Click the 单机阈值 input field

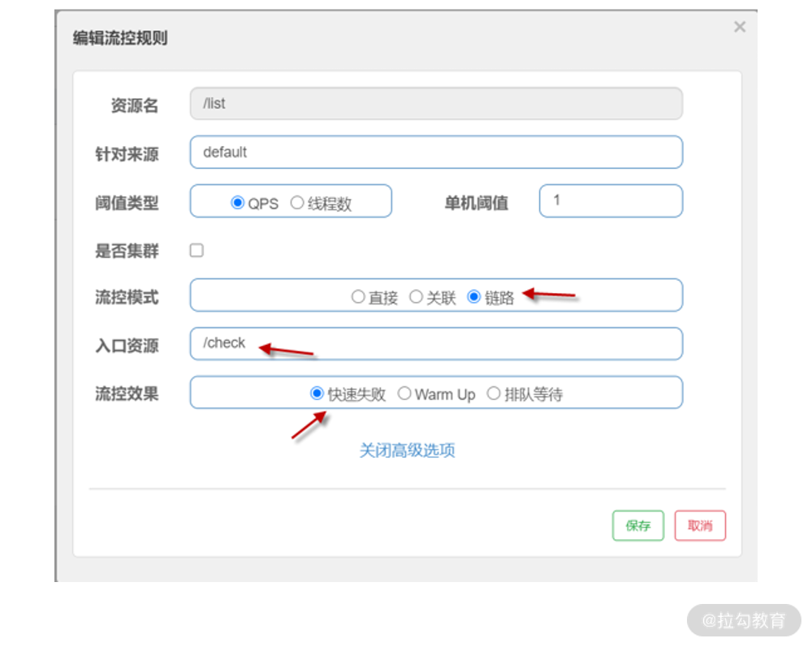[611, 201]
